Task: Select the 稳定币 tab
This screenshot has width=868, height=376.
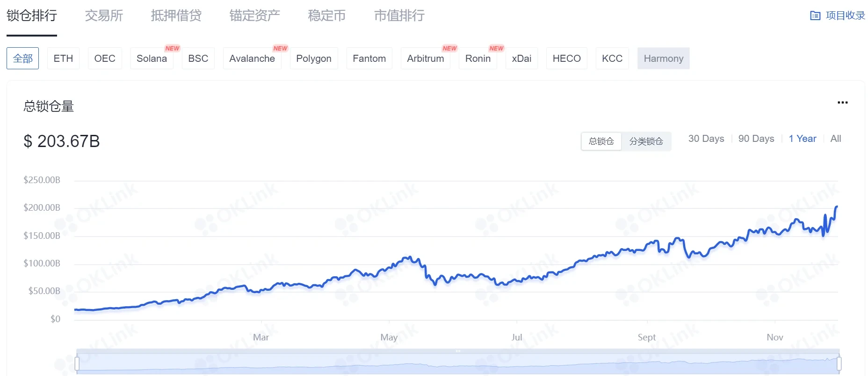Action: pyautogui.click(x=326, y=16)
